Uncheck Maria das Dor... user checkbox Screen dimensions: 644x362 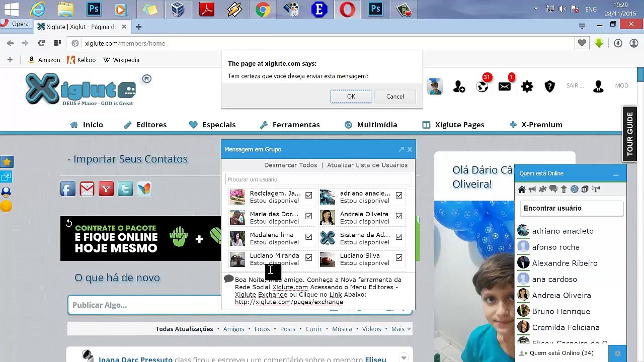coord(308,216)
